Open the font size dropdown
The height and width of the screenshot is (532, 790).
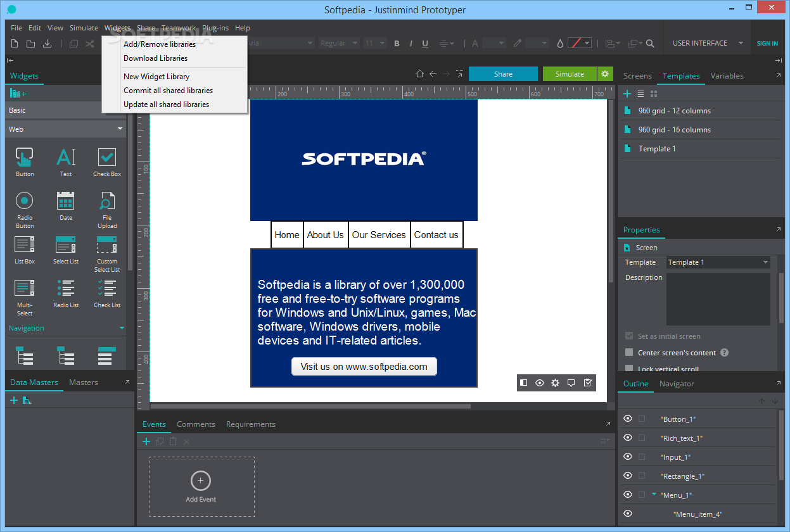pos(374,44)
